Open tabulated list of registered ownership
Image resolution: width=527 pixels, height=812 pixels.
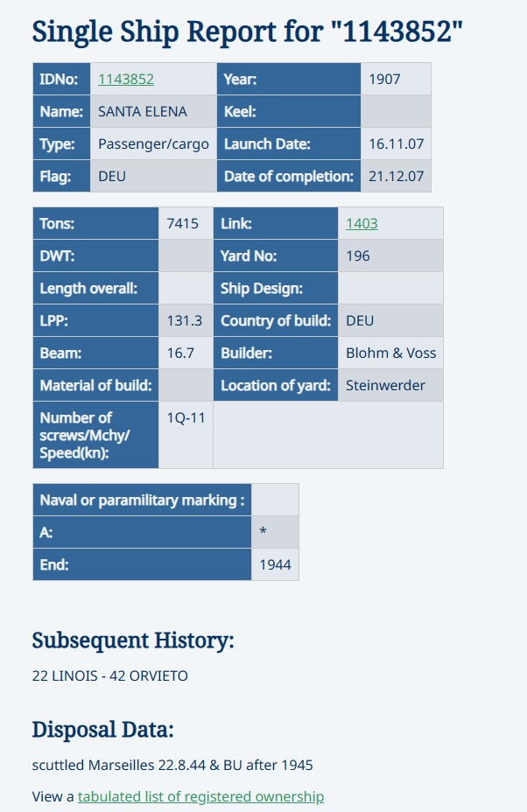click(x=200, y=796)
